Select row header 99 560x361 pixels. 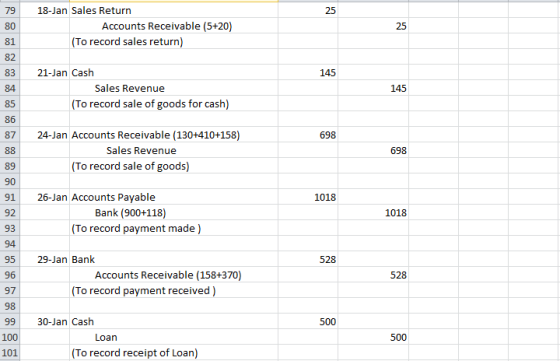10,321
